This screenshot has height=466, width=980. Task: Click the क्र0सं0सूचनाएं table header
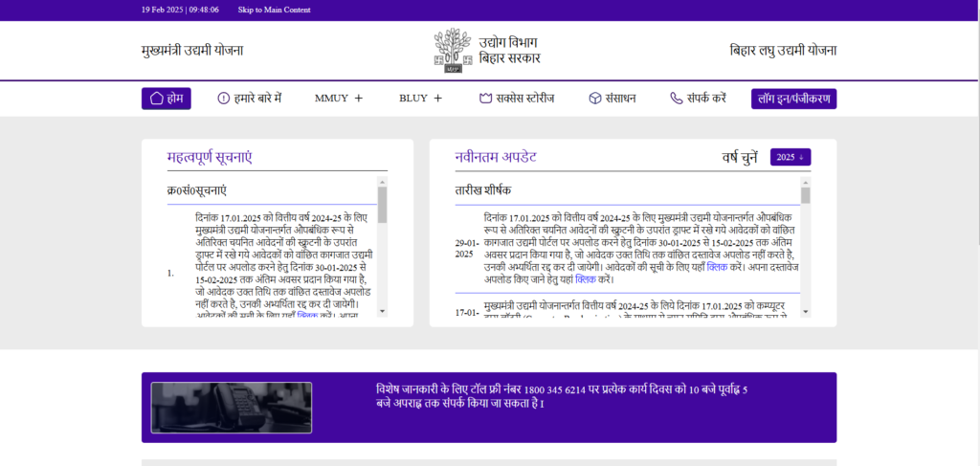[x=197, y=190]
